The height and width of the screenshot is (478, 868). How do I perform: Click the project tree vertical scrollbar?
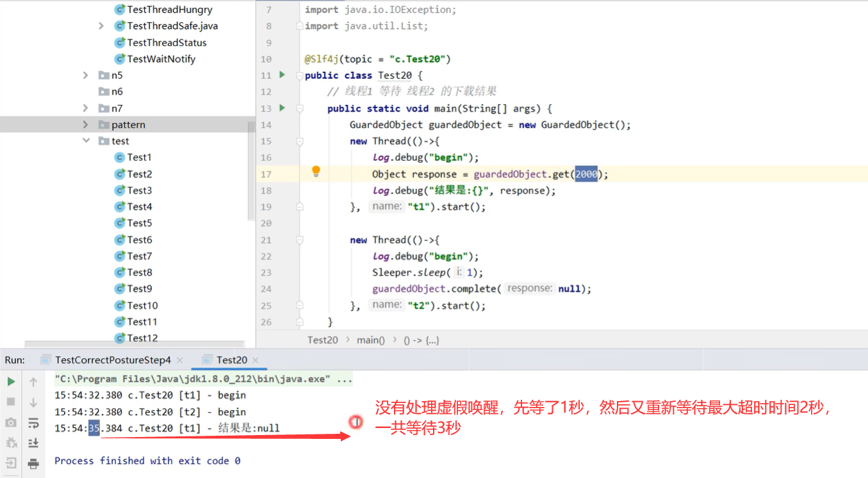tap(251, 170)
